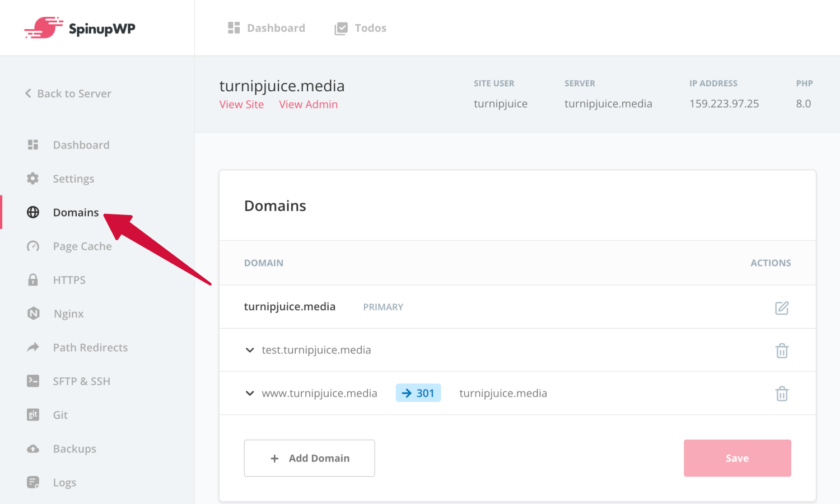Viewport: 840px width, 504px height.
Task: Click the PRIMARY label
Action: click(x=383, y=307)
